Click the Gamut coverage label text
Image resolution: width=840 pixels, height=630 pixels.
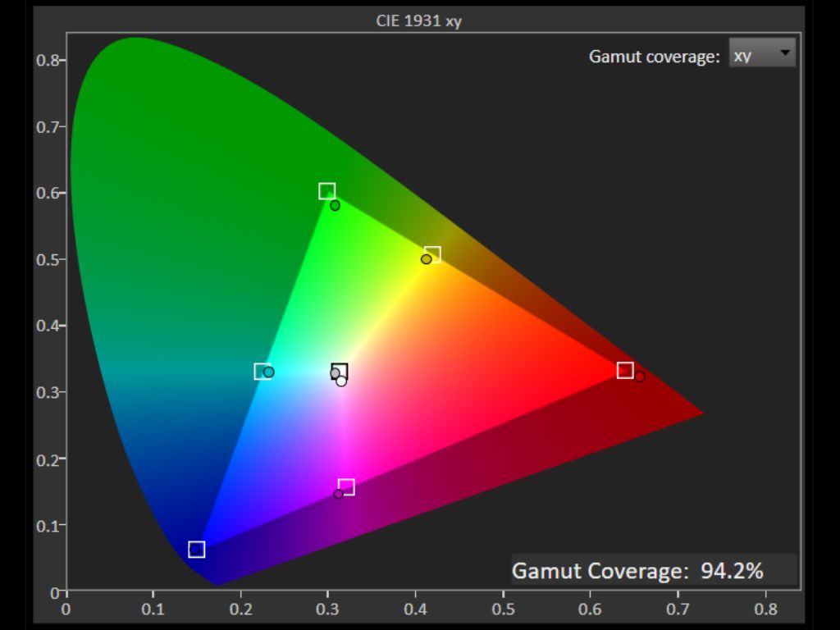pos(654,57)
